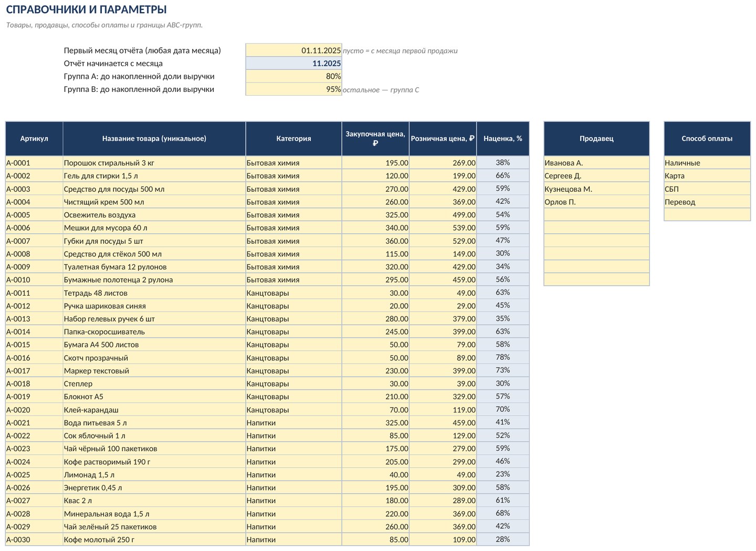
Task: Select article cell A-0001
Action: pos(34,163)
